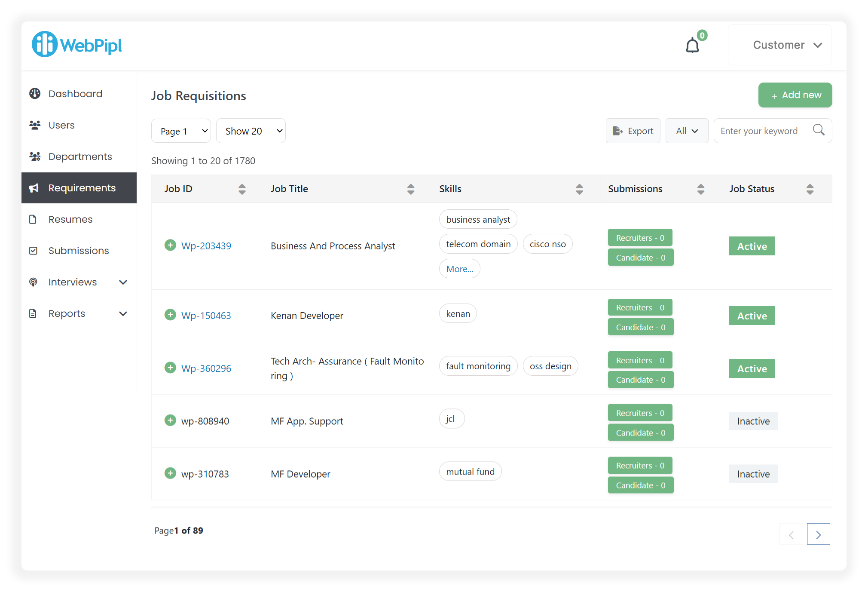
Task: Click the Export button
Action: point(633,131)
